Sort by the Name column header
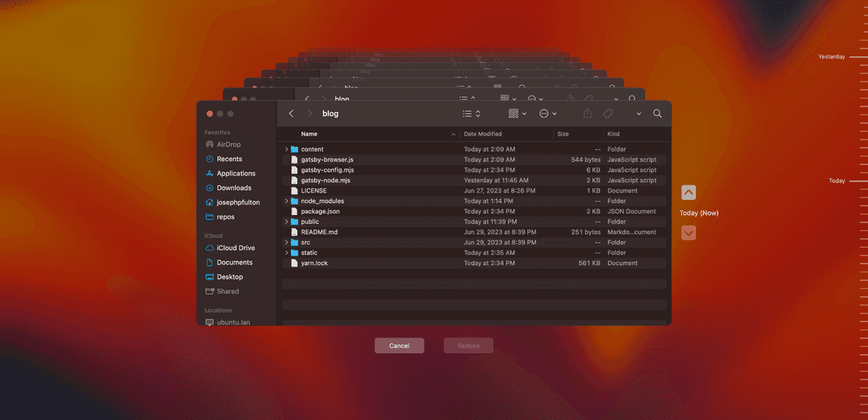This screenshot has height=420, width=868. click(x=310, y=134)
